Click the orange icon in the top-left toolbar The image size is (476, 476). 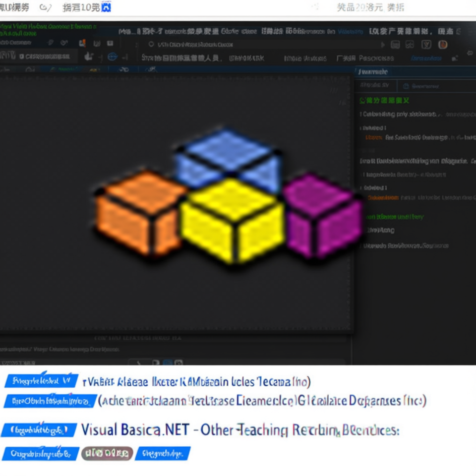[82, 44]
